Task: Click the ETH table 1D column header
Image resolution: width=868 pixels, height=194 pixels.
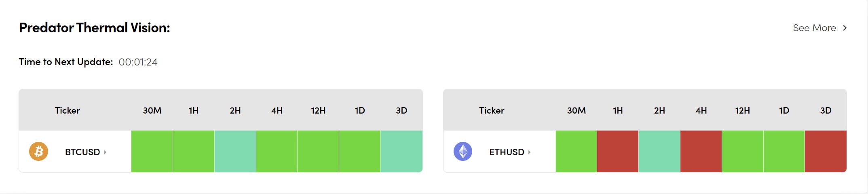Action: [x=784, y=110]
